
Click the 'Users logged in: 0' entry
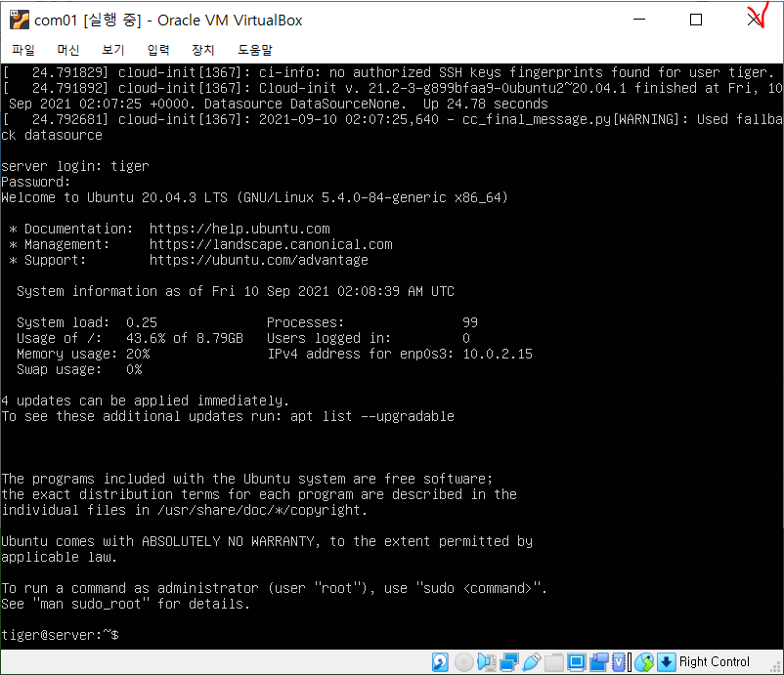(x=369, y=338)
